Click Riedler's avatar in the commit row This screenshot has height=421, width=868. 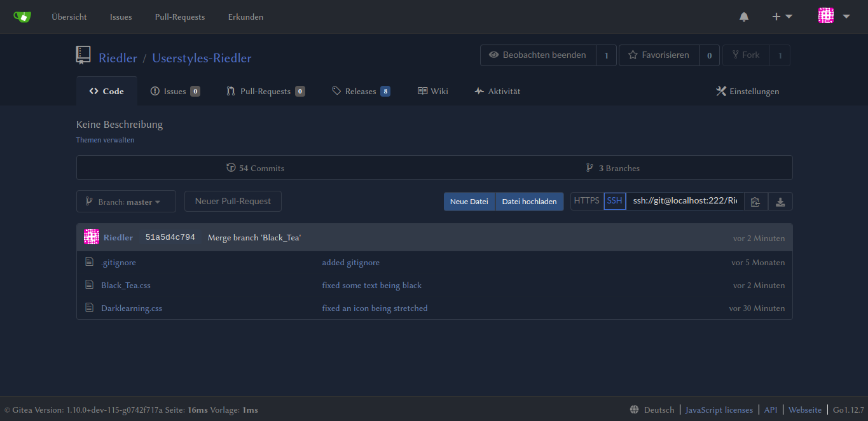[92, 237]
